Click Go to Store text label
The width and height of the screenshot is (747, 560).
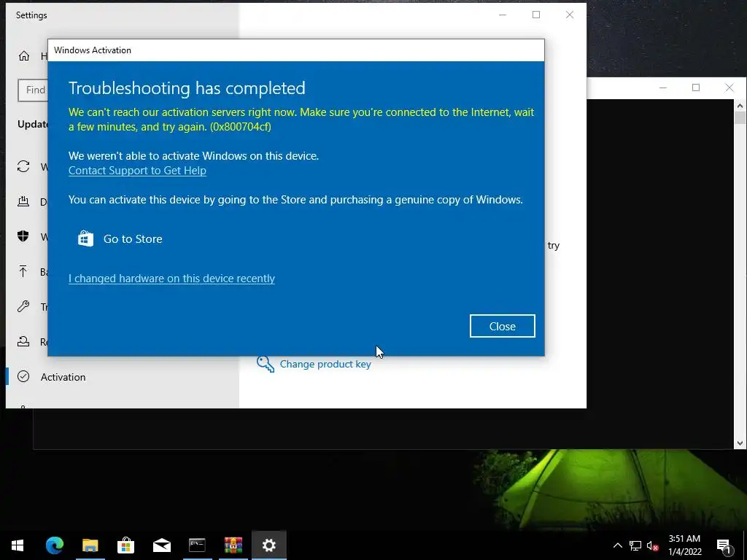(133, 239)
